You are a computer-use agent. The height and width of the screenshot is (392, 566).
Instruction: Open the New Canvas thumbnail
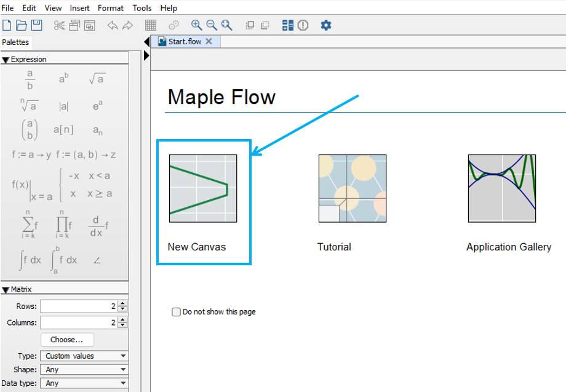coord(203,188)
